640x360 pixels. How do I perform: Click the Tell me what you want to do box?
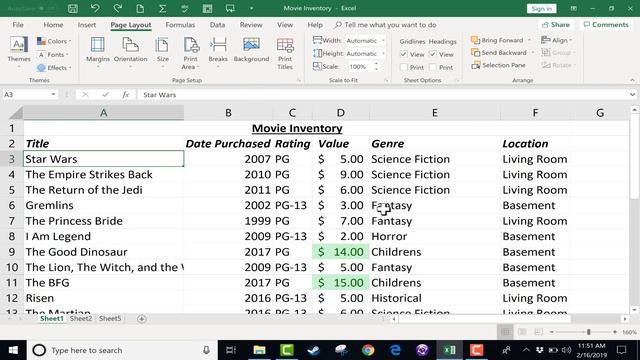(x=386, y=25)
